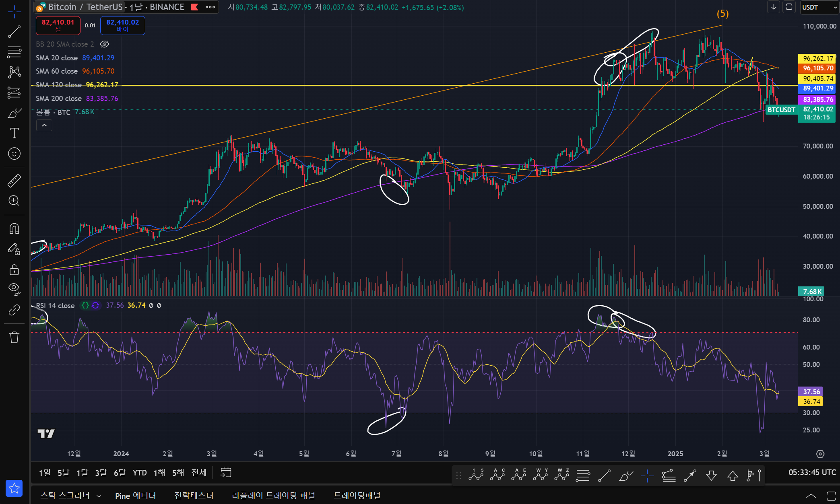Select the crosshair cursor tool in left sidebar
The height and width of the screenshot is (504, 840).
(x=14, y=12)
